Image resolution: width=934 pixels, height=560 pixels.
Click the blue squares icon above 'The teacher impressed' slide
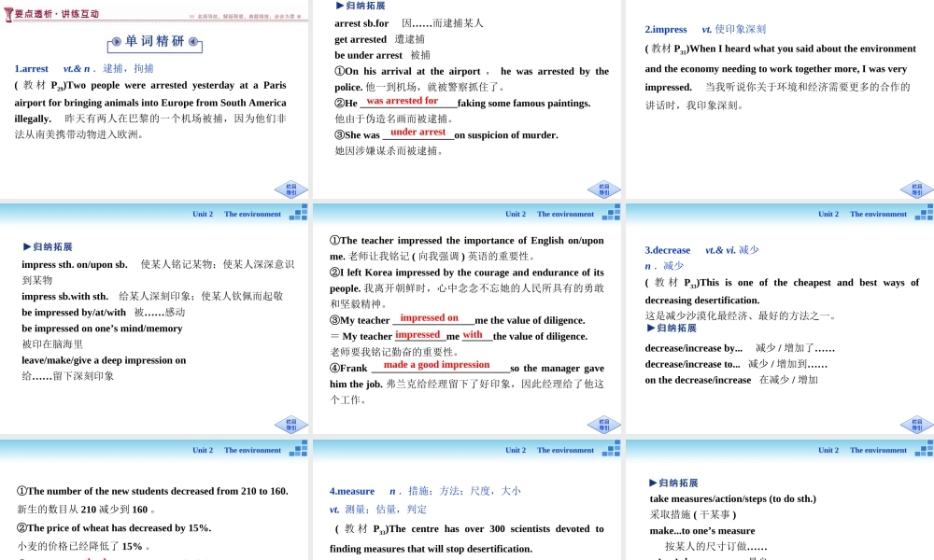611,213
